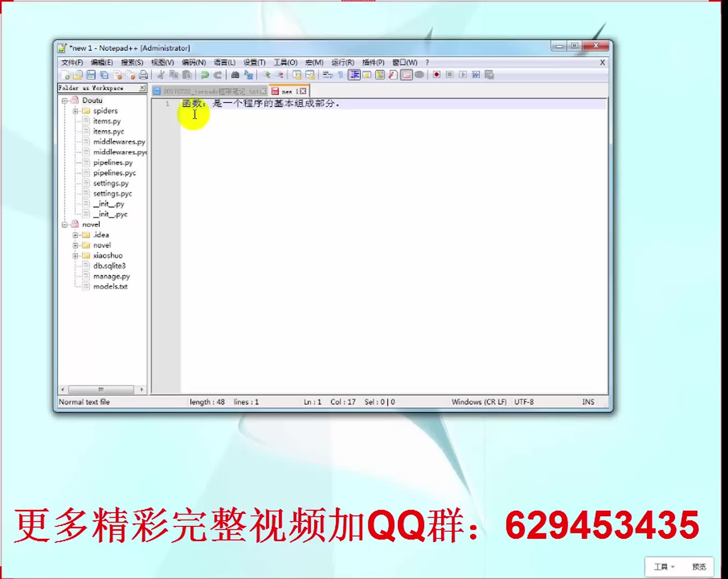Close the Folder as Workspace panel
Screen dimensions: 728x579
point(143,88)
